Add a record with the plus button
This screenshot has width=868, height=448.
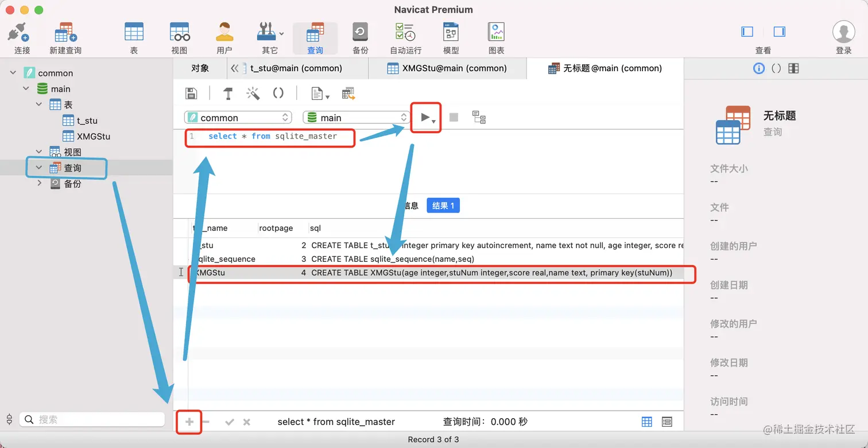[189, 422]
